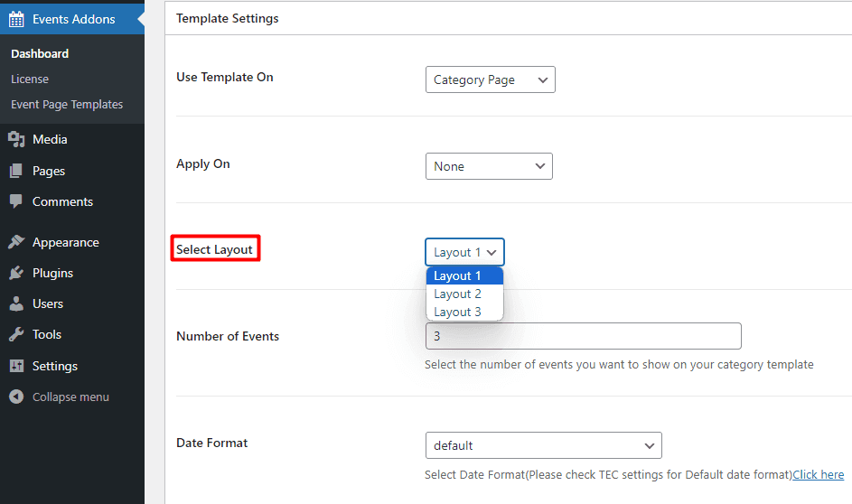
Task: Follow the Click here date format link
Action: tap(818, 474)
